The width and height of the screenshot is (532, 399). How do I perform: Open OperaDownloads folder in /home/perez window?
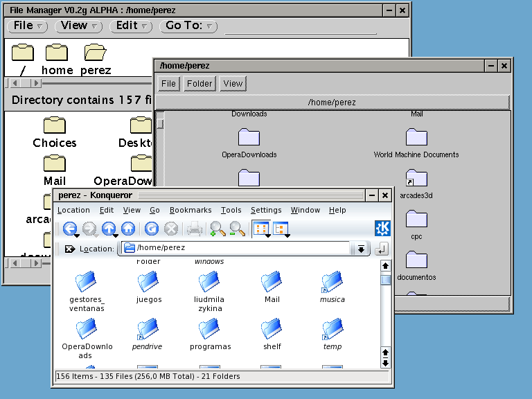click(x=249, y=143)
